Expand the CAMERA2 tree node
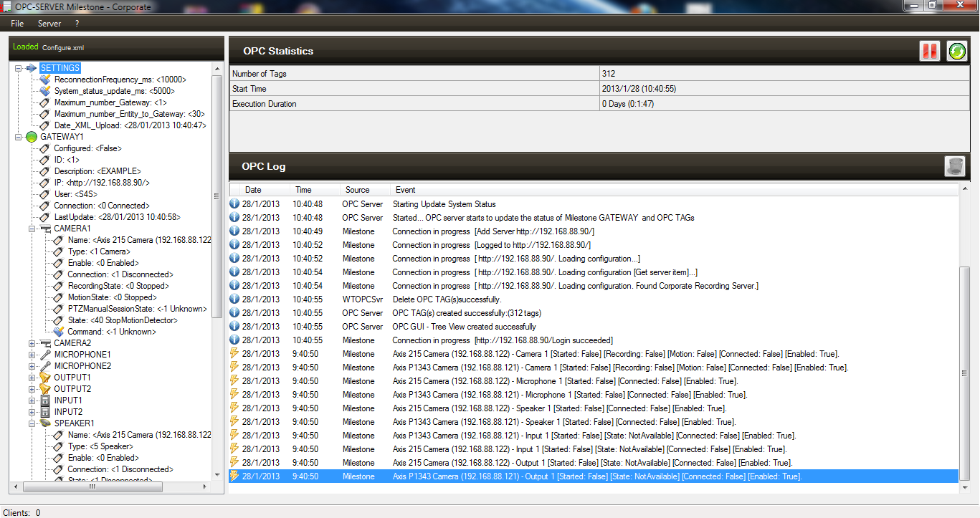Screen dimensions: 980x518 [x=32, y=343]
